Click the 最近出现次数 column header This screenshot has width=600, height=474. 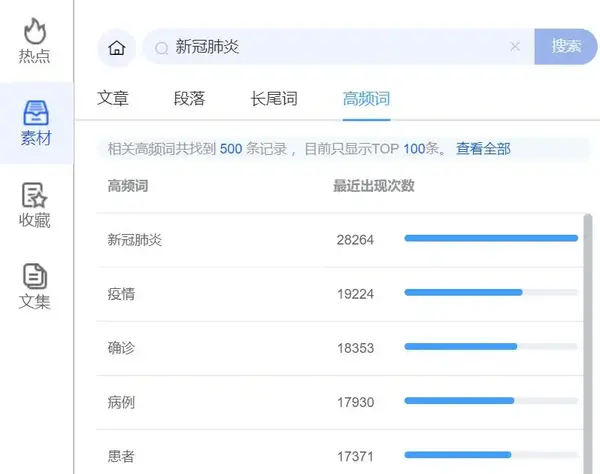click(374, 186)
